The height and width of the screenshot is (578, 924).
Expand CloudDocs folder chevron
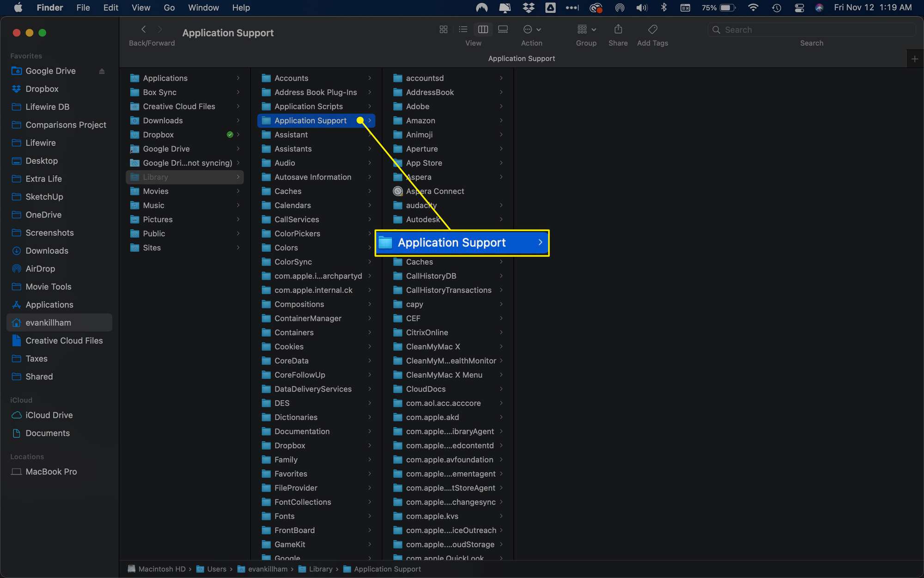pyautogui.click(x=501, y=389)
